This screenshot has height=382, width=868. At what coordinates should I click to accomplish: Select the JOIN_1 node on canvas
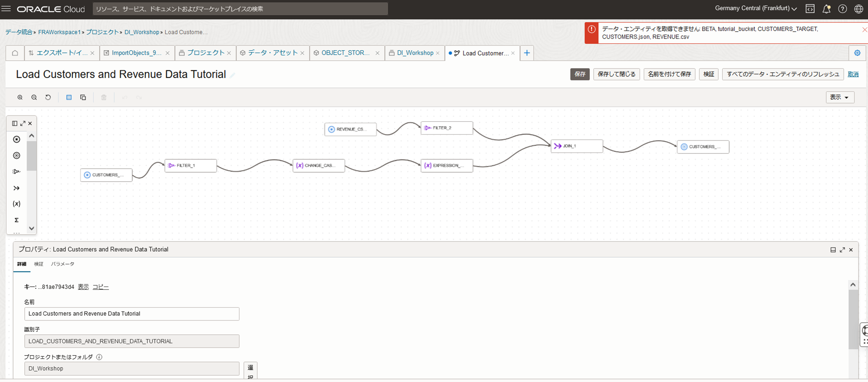coord(577,146)
